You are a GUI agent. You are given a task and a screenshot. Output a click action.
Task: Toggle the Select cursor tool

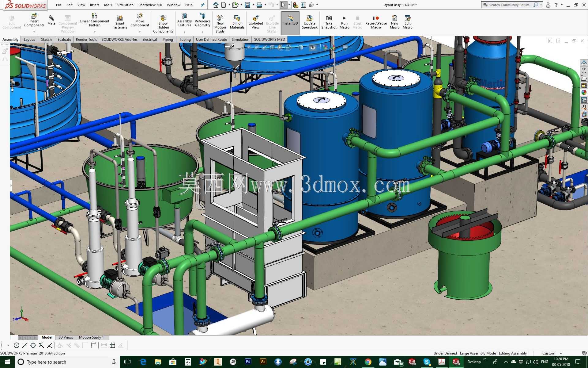click(283, 5)
